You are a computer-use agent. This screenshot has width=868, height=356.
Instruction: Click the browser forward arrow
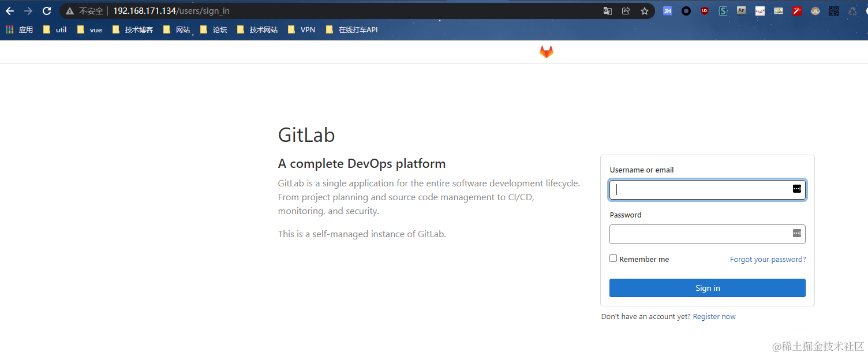(x=28, y=11)
